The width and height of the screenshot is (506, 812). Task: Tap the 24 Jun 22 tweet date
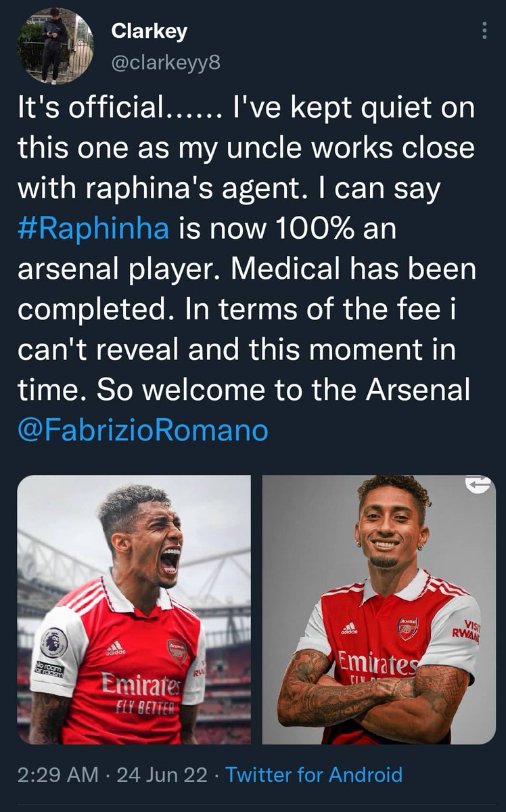click(x=162, y=774)
